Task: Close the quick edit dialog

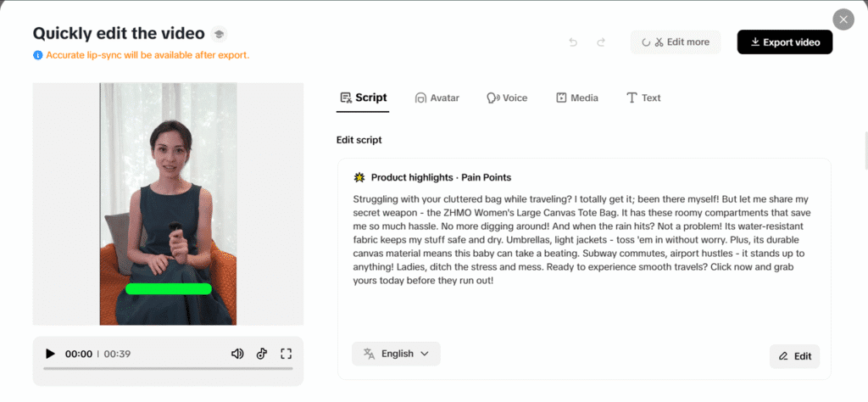Action: click(x=842, y=19)
